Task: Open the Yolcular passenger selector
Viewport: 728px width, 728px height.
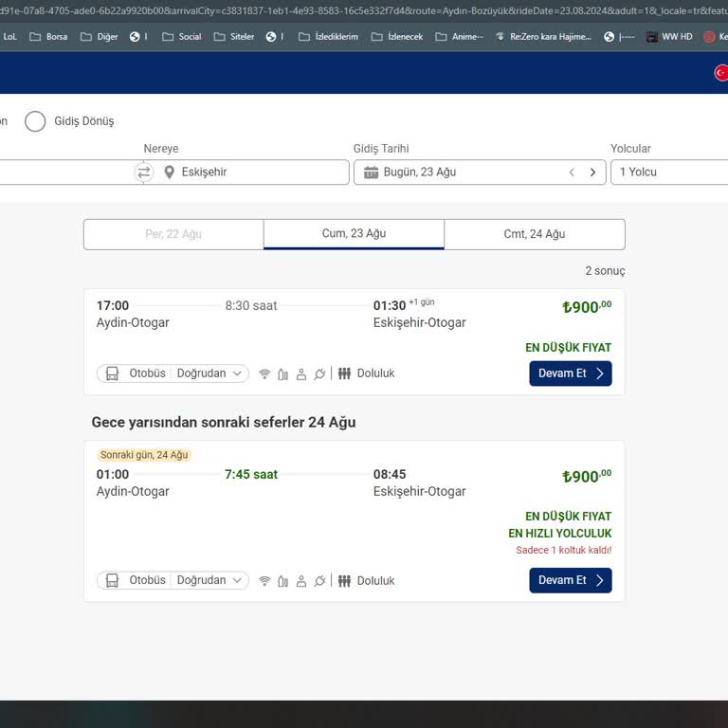Action: pos(668,173)
